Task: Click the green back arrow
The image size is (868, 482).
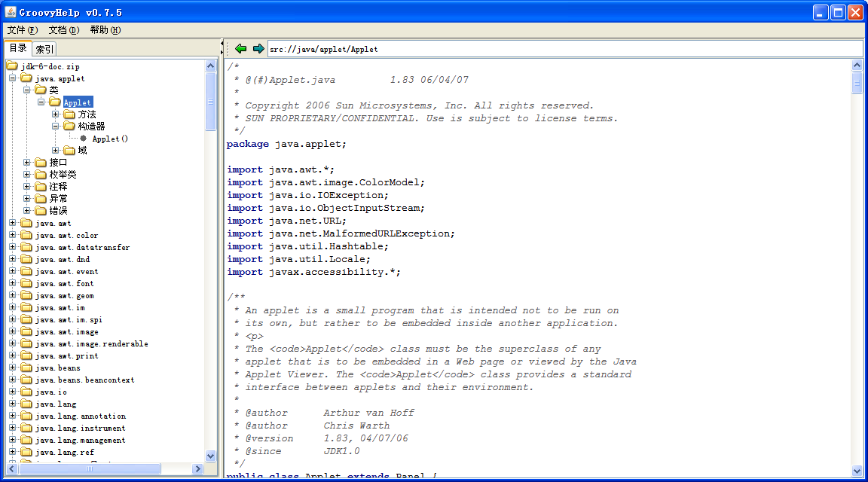Action: (x=241, y=49)
